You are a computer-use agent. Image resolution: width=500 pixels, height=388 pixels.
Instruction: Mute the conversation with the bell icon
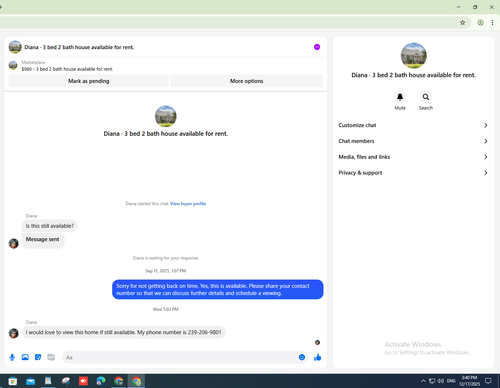coord(400,97)
